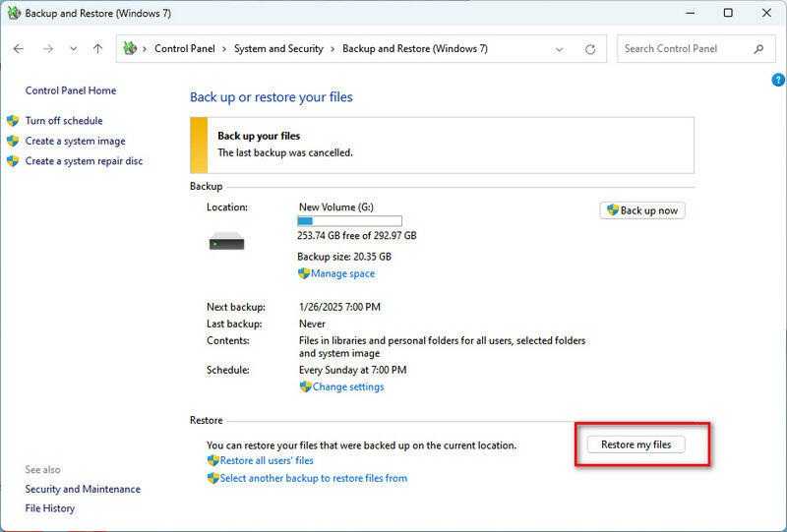Click the Forward arrow navigation icon
The width and height of the screenshot is (787, 532).
47,48
